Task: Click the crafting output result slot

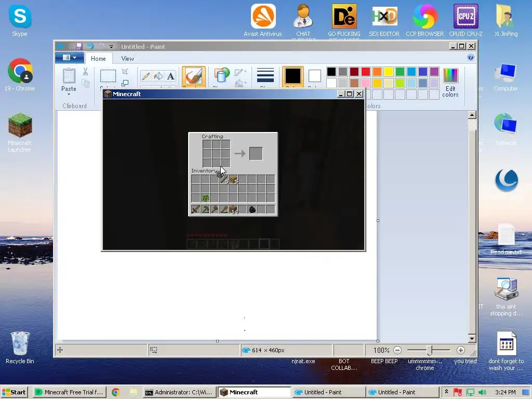Action: click(256, 154)
